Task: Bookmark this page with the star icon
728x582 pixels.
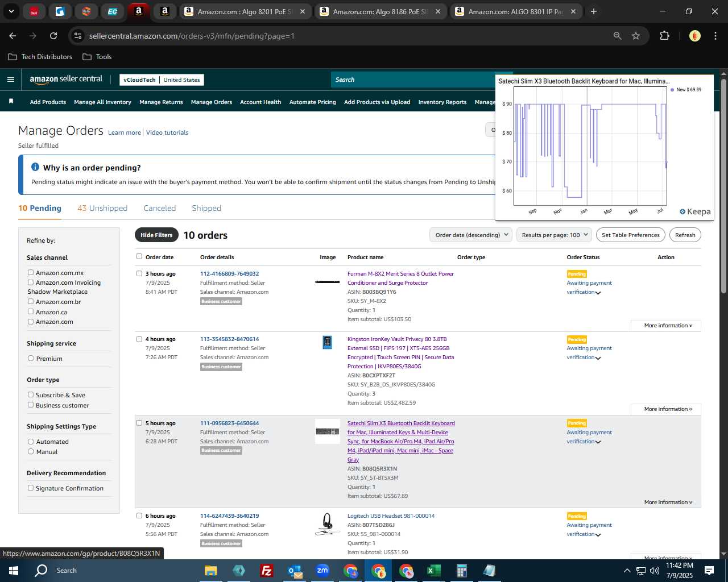Action: pos(636,36)
